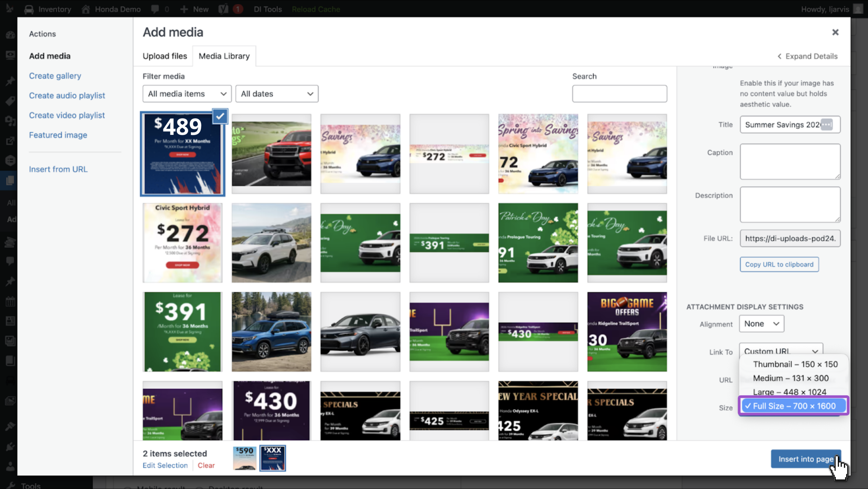868x489 pixels.
Task: Open the All media items dropdown
Action: point(187,94)
